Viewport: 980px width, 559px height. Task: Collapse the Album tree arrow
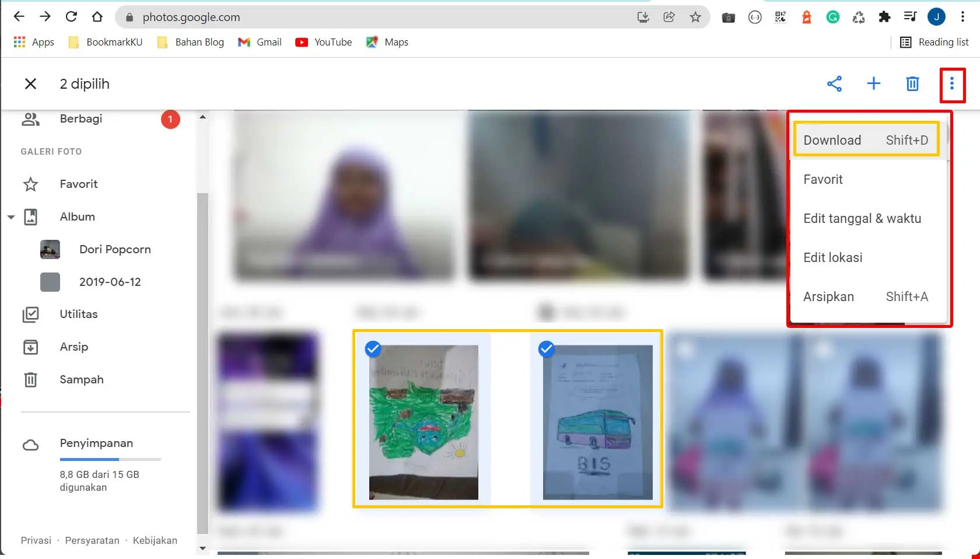pyautogui.click(x=11, y=217)
